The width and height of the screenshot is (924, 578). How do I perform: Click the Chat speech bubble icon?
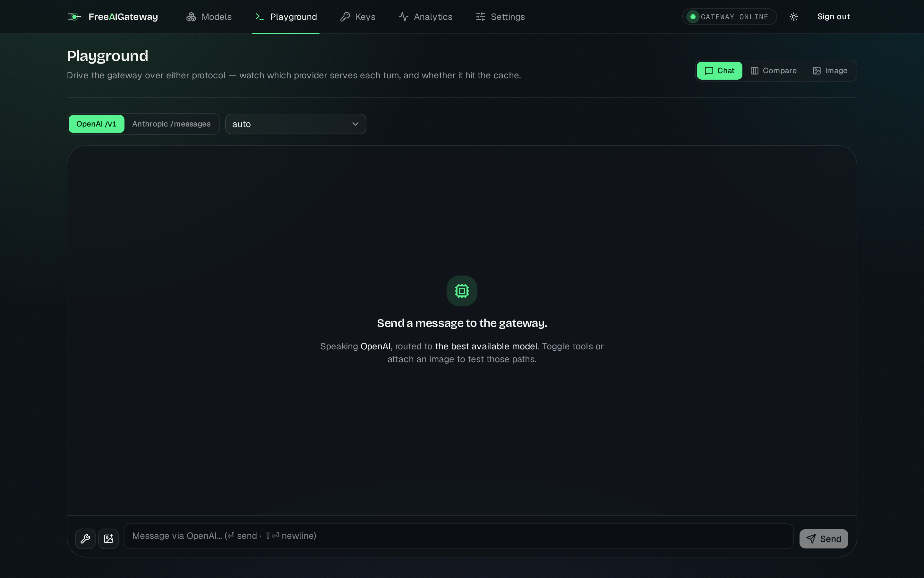click(x=709, y=71)
